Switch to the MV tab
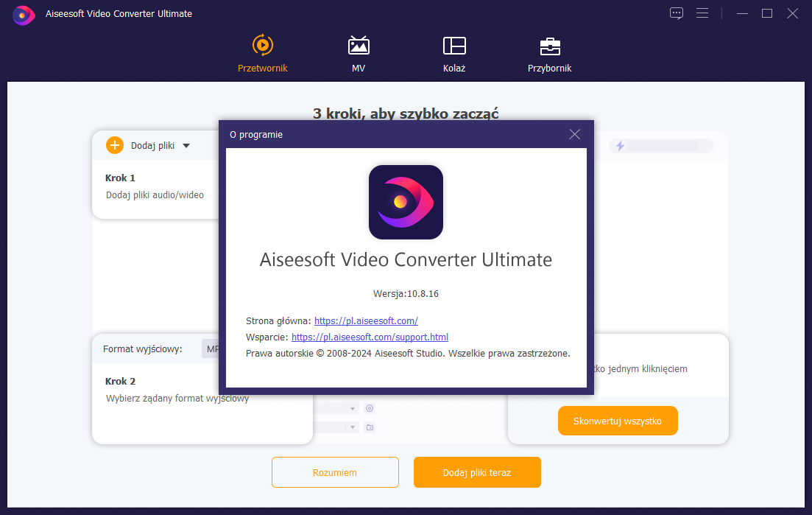812x515 pixels. point(359,53)
